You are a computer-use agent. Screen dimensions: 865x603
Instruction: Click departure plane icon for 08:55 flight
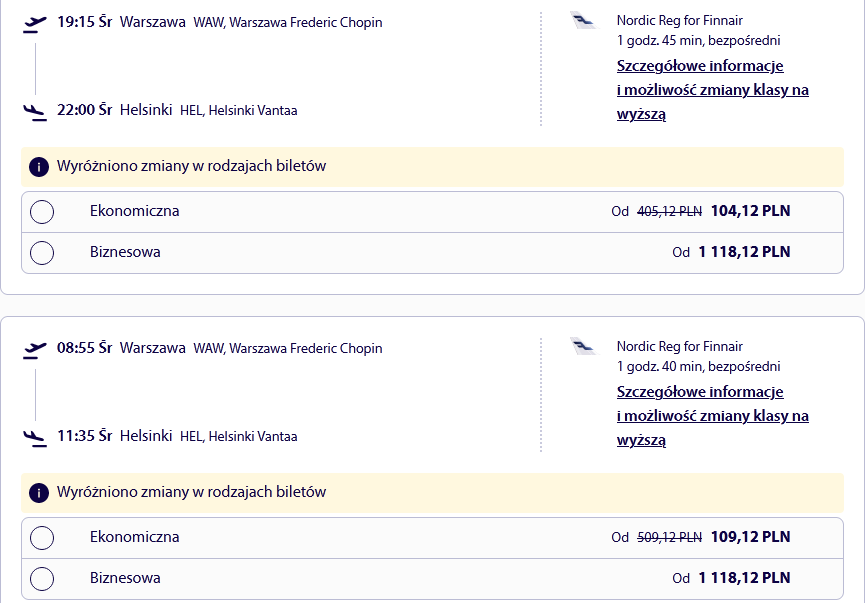[x=35, y=350]
